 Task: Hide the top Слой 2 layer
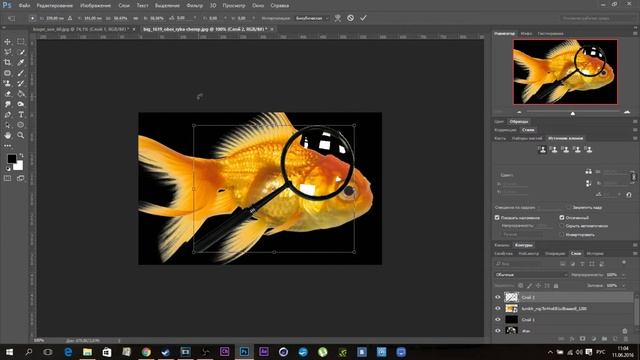(x=498, y=297)
